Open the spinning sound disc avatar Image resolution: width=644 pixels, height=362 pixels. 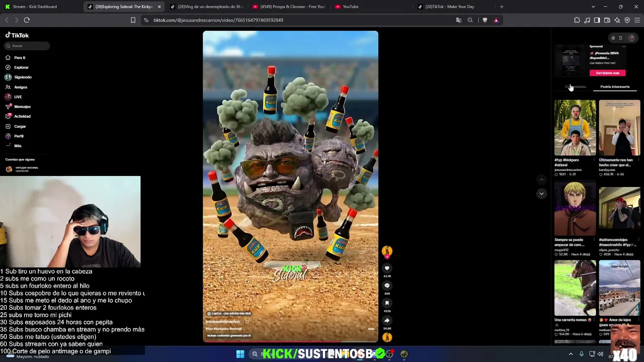pyautogui.click(x=387, y=337)
